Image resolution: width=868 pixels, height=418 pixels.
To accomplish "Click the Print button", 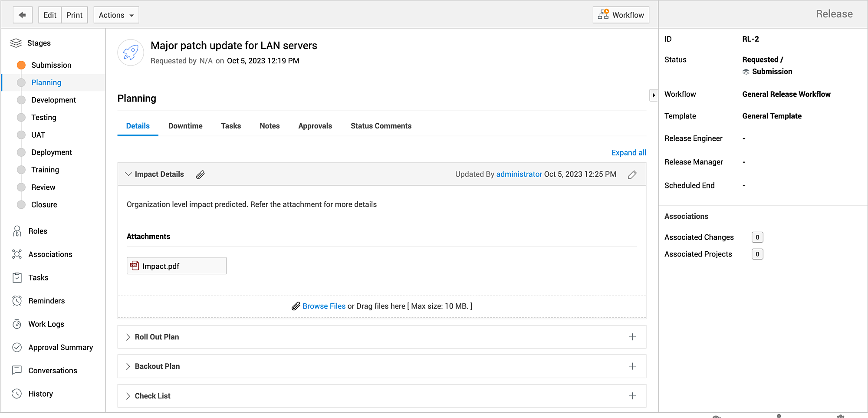I will tap(74, 15).
